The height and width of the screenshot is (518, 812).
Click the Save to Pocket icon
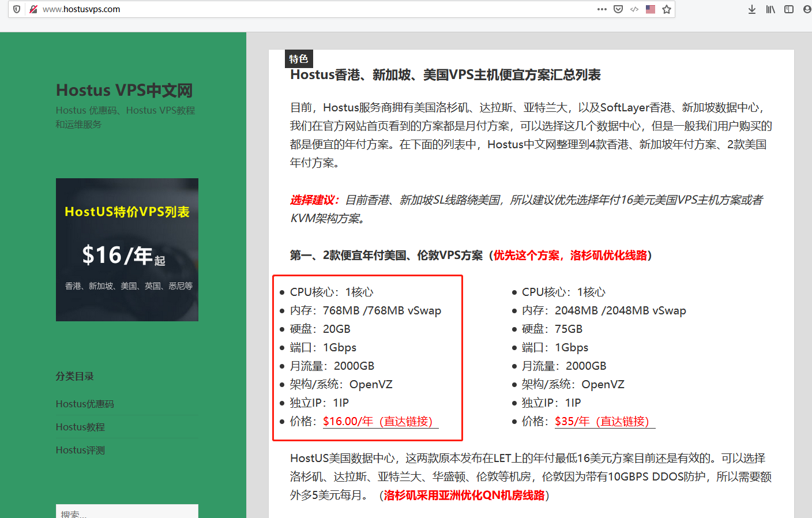coord(618,9)
